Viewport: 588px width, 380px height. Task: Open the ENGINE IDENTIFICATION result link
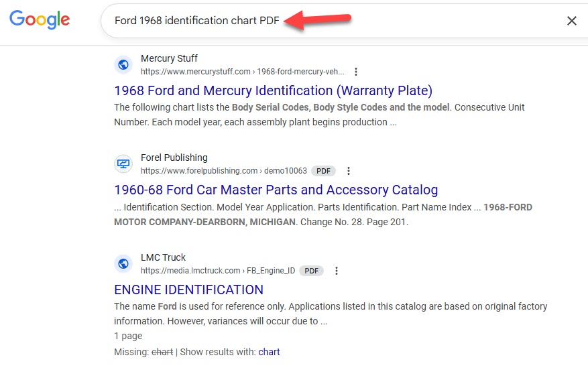pyautogui.click(x=188, y=290)
